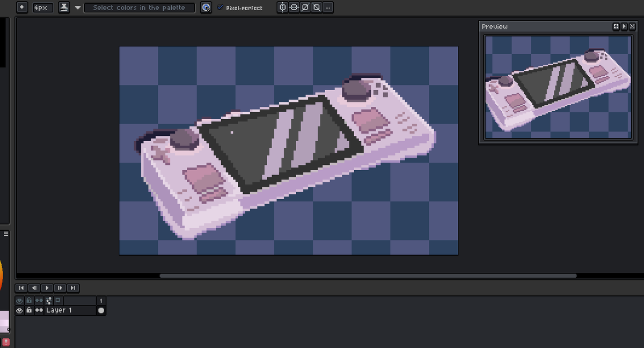The image size is (644, 348).
Task: Enable vertical symmetry mode
Action: click(x=283, y=8)
